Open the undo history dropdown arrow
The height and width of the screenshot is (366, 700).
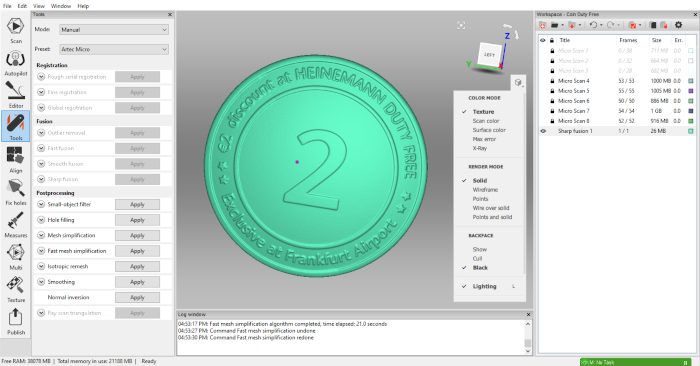click(x=601, y=25)
